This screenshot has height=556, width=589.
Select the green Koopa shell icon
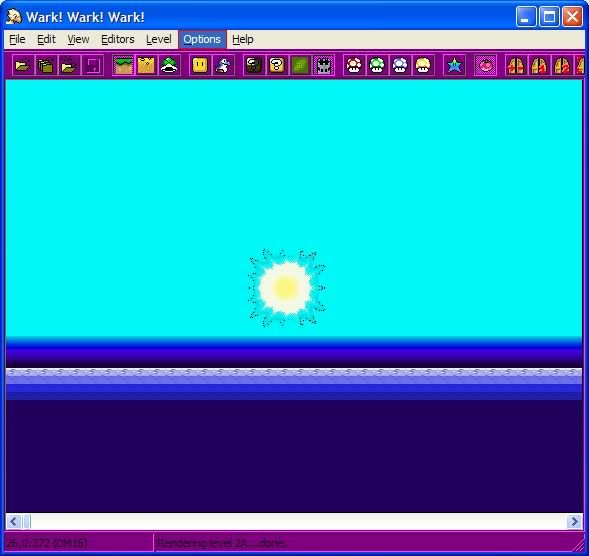point(169,65)
